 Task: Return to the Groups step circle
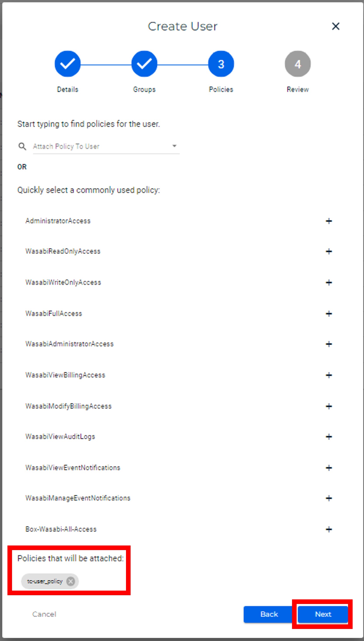point(144,64)
